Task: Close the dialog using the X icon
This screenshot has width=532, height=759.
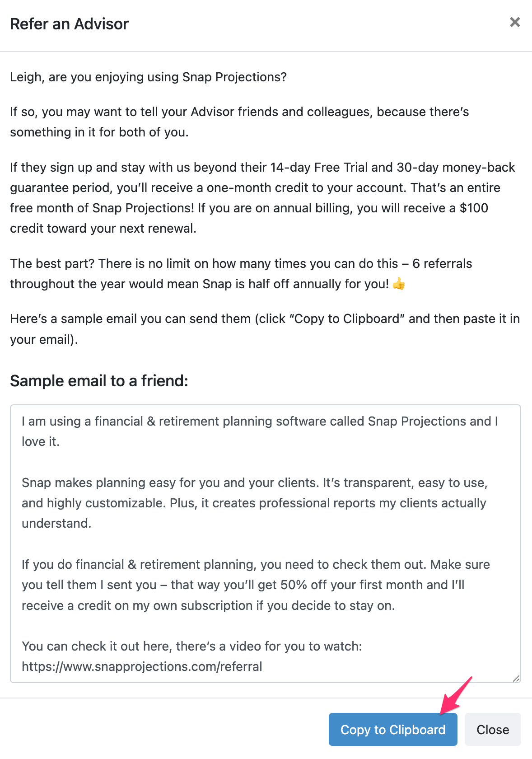Action: (x=514, y=22)
